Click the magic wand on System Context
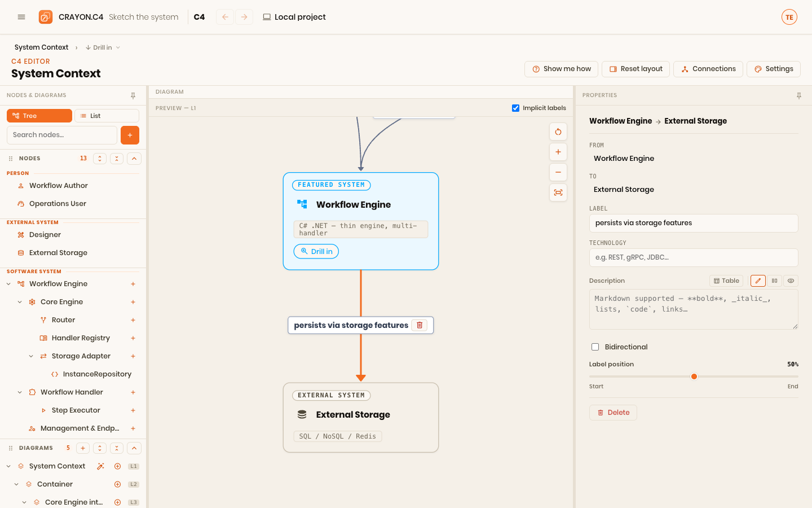812x508 pixels. [x=100, y=466]
